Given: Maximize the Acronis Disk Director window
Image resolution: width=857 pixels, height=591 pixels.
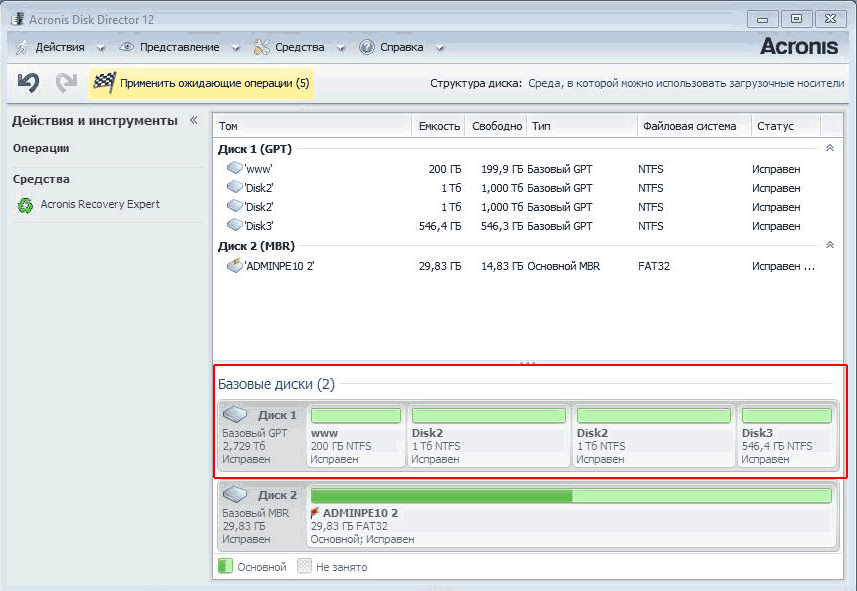Looking at the screenshot, I should coord(796,19).
